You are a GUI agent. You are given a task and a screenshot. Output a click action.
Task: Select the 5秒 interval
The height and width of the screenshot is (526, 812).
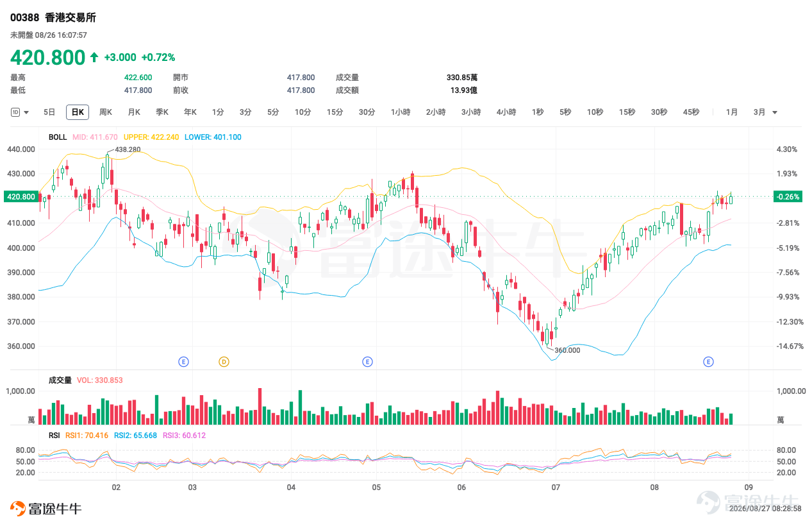(565, 112)
